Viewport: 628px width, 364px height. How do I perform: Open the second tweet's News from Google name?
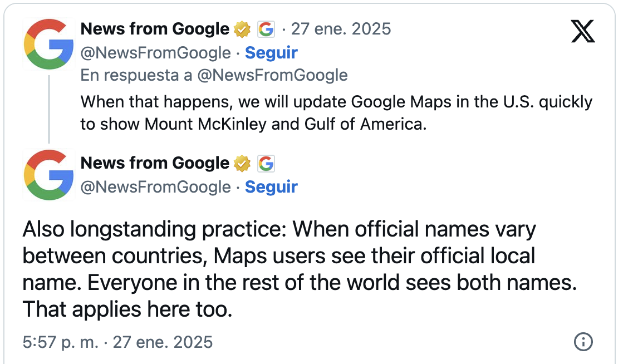(x=155, y=163)
